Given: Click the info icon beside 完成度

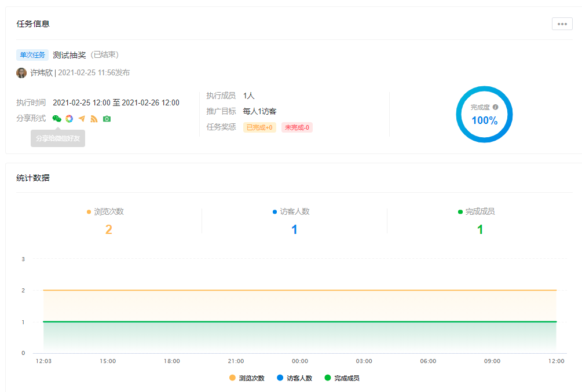Looking at the screenshot, I should coord(495,107).
